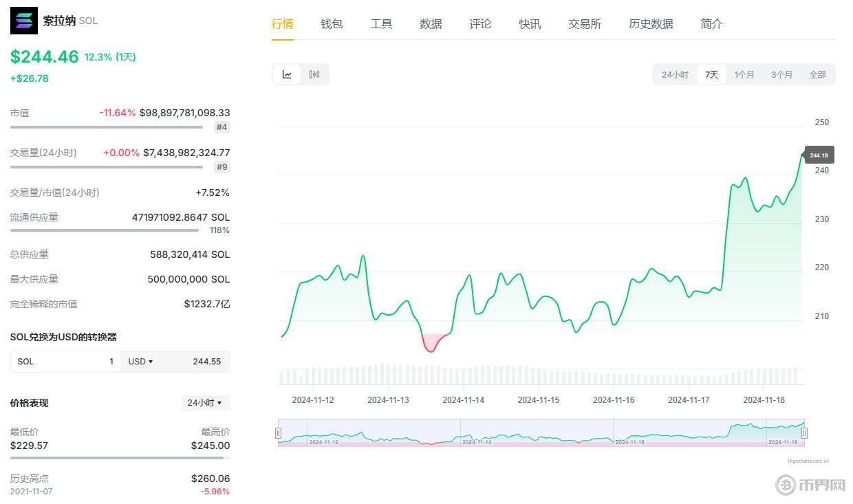The image size is (853, 504).
Task: Select the 1个月 chart range
Action: coord(744,74)
